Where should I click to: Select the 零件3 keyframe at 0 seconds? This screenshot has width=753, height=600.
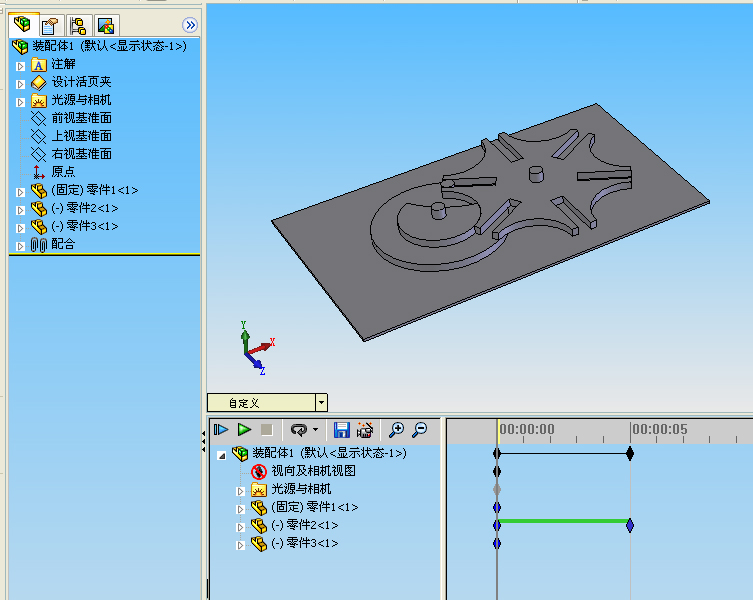(497, 543)
